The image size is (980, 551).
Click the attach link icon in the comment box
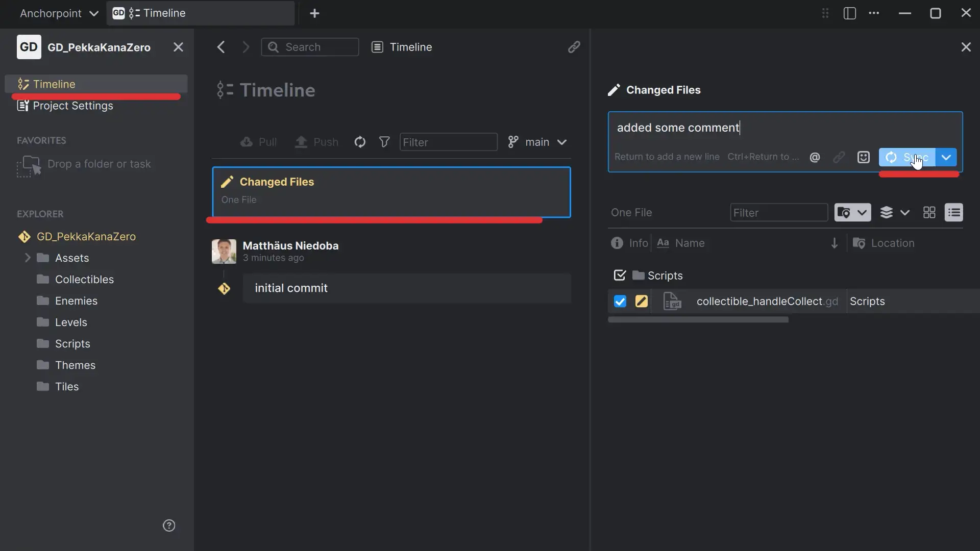(x=839, y=157)
